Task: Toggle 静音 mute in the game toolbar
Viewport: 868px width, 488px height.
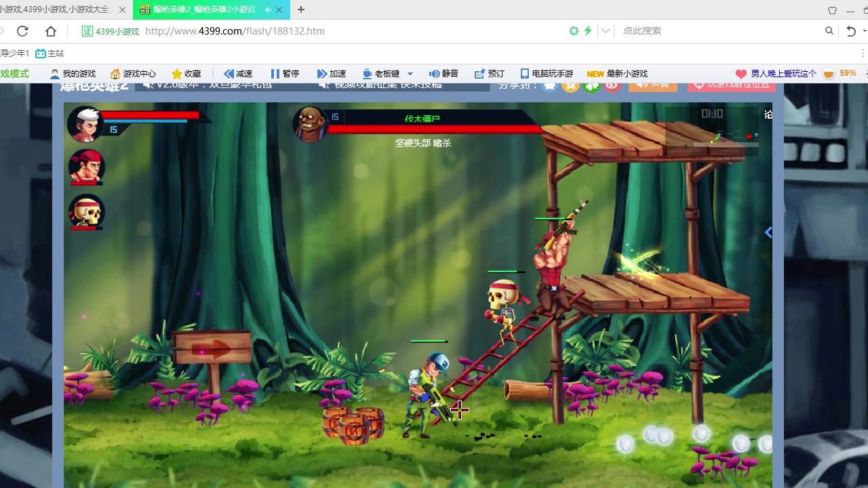Action: [x=444, y=74]
